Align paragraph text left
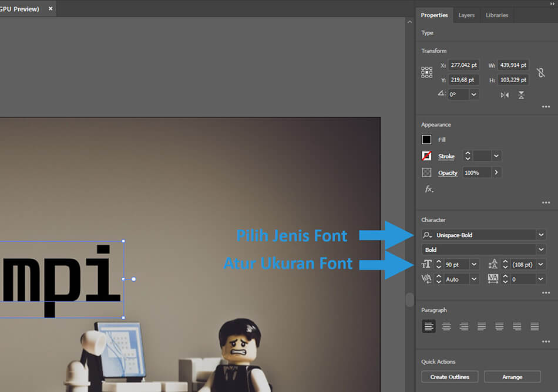Image resolution: width=558 pixels, height=392 pixels. point(428,326)
